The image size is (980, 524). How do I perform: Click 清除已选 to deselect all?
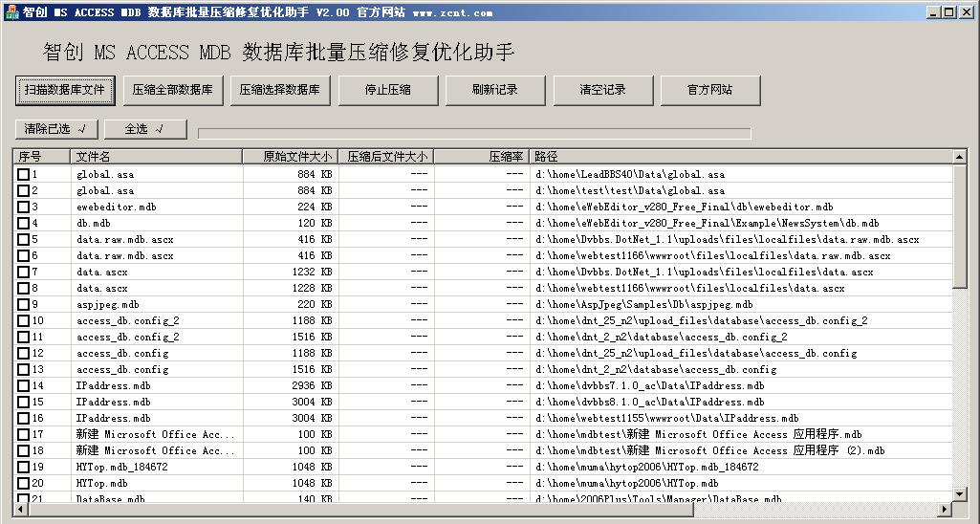pos(56,129)
